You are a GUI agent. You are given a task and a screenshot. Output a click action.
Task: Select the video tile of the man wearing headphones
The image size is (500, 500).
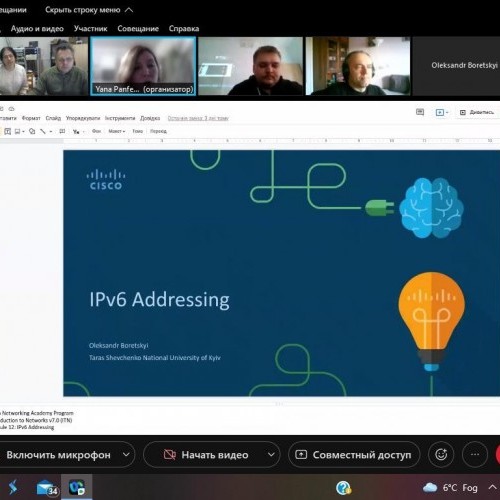click(x=358, y=66)
